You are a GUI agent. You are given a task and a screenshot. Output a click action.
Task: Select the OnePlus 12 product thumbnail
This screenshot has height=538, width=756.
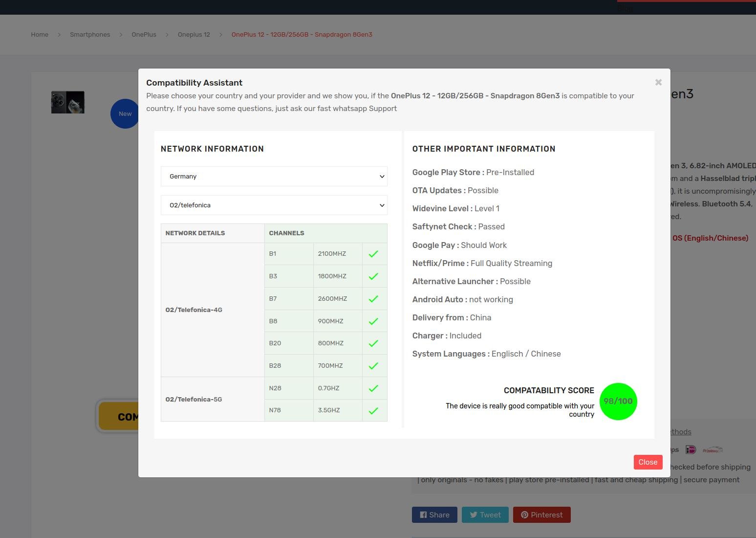coord(68,102)
